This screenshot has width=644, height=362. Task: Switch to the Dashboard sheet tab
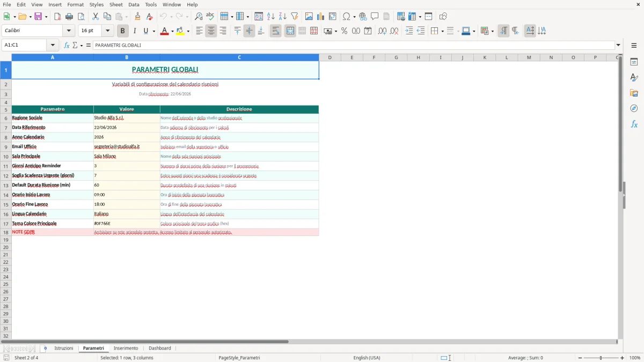click(x=160, y=348)
